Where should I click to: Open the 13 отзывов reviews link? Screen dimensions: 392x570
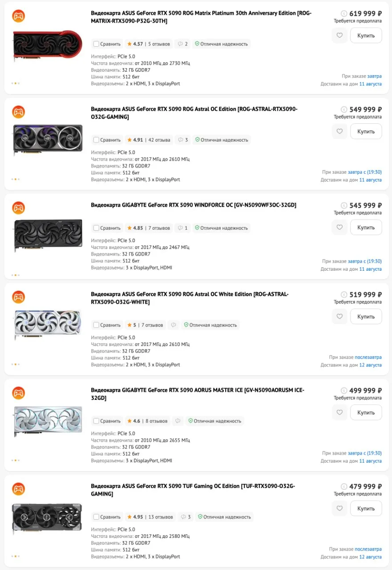161,517
